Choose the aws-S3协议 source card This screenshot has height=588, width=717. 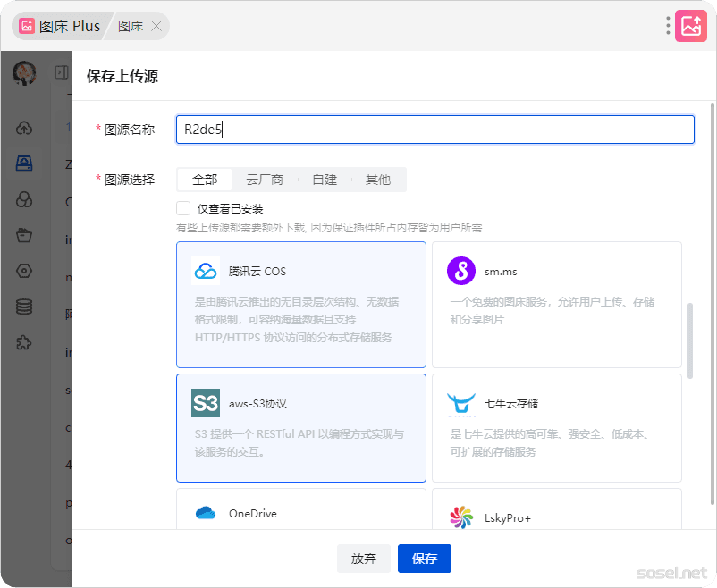[x=301, y=428]
